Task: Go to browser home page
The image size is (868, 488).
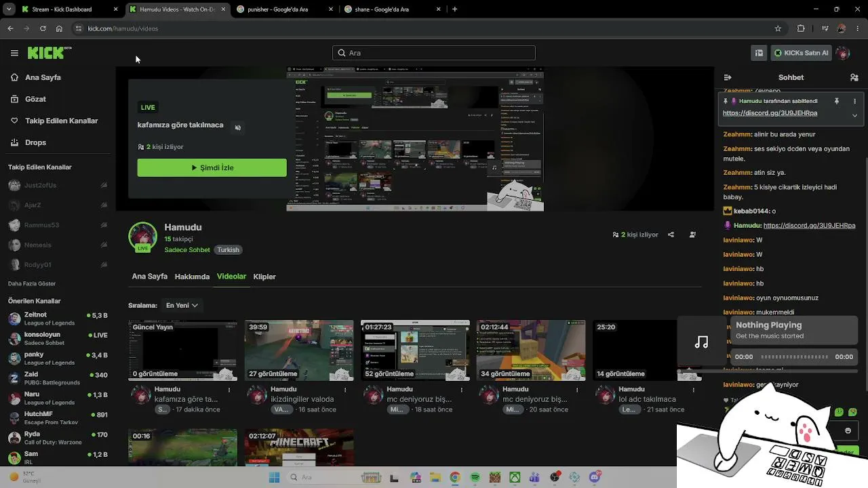Action: pyautogui.click(x=59, y=28)
